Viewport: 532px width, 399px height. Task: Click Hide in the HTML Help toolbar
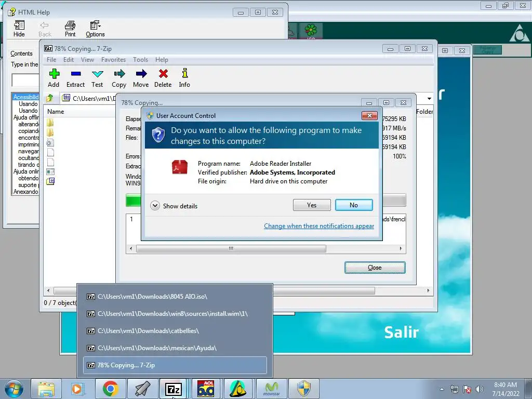pyautogui.click(x=19, y=29)
